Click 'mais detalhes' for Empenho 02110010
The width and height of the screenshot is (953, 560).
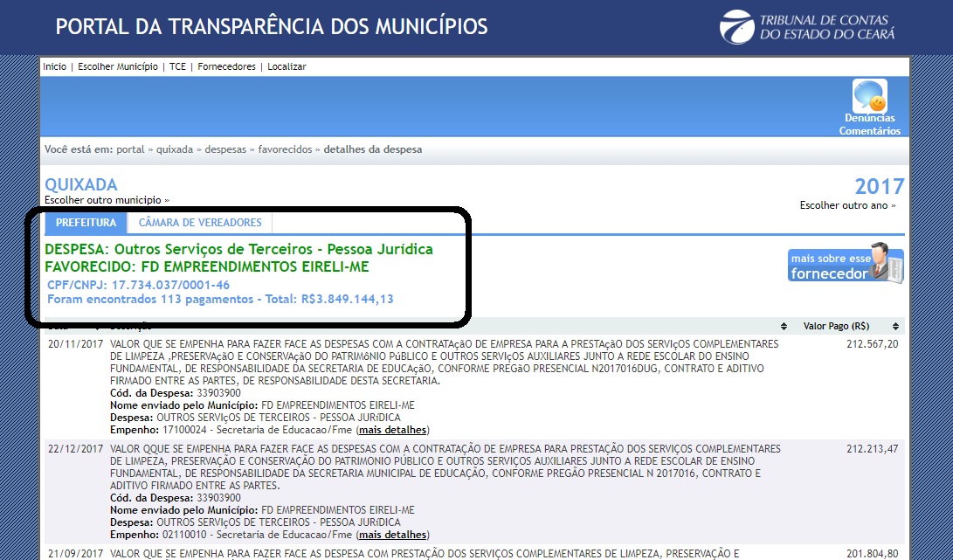(x=393, y=535)
